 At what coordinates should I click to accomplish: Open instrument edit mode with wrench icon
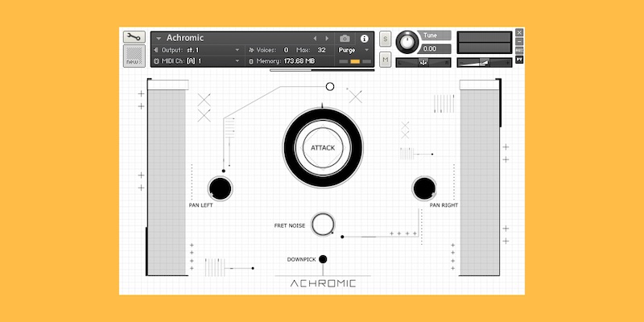coord(134,37)
